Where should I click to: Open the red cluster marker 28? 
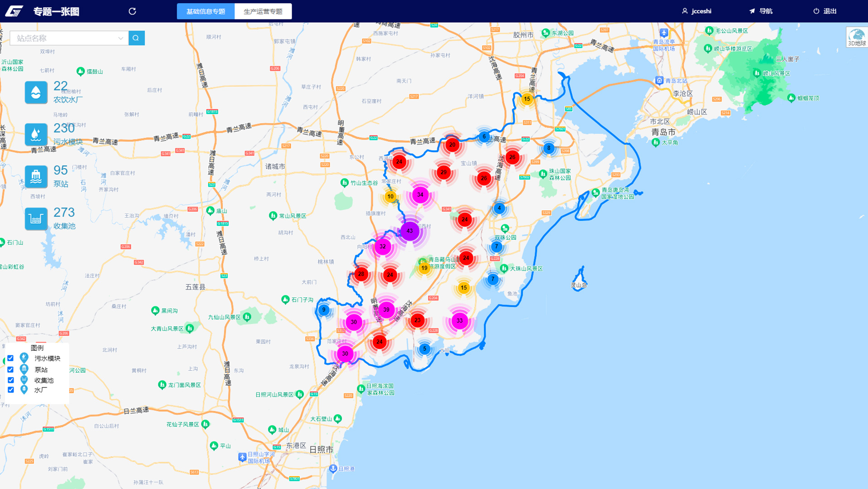tap(361, 274)
